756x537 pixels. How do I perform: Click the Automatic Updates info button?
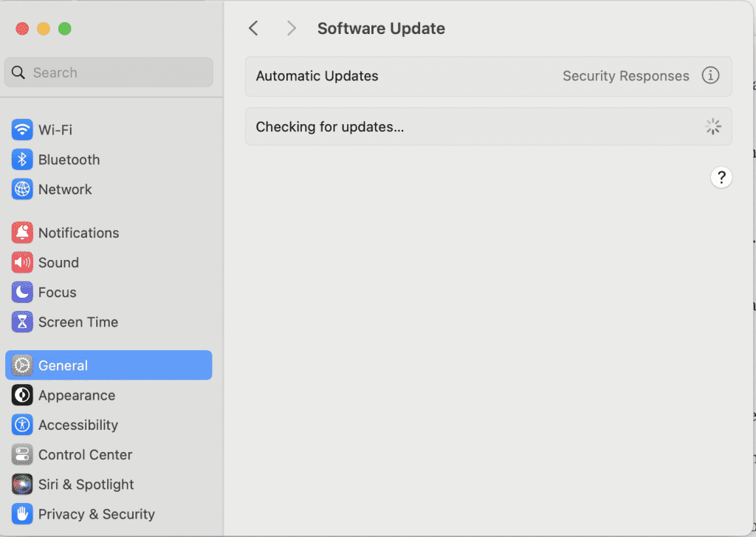tap(710, 75)
